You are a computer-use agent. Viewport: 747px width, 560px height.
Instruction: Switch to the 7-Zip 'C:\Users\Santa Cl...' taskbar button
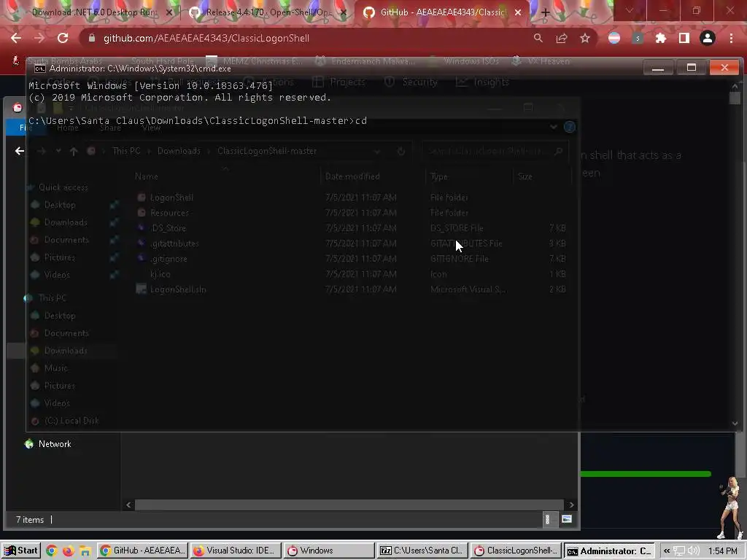(422, 551)
